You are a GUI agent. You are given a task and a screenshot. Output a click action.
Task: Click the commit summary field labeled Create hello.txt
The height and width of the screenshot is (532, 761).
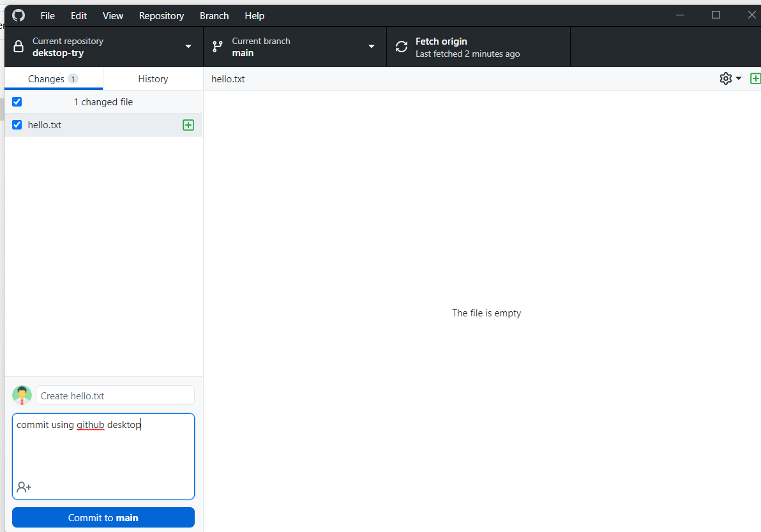click(115, 395)
